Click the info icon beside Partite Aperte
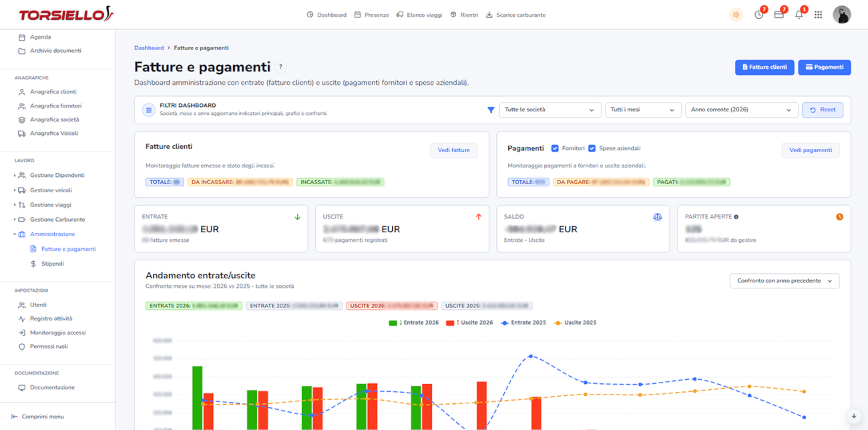Viewport: 868px width, 430px height. point(736,217)
